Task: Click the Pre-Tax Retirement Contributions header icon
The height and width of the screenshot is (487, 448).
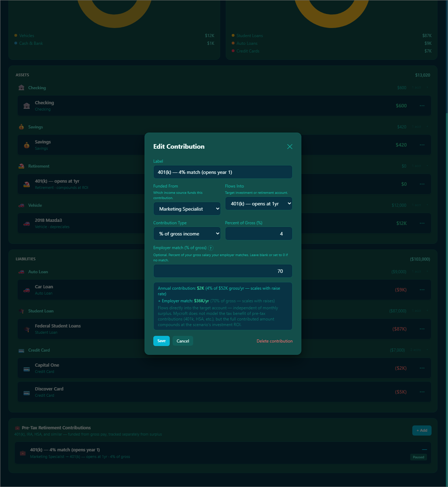Action: (x=17, y=428)
